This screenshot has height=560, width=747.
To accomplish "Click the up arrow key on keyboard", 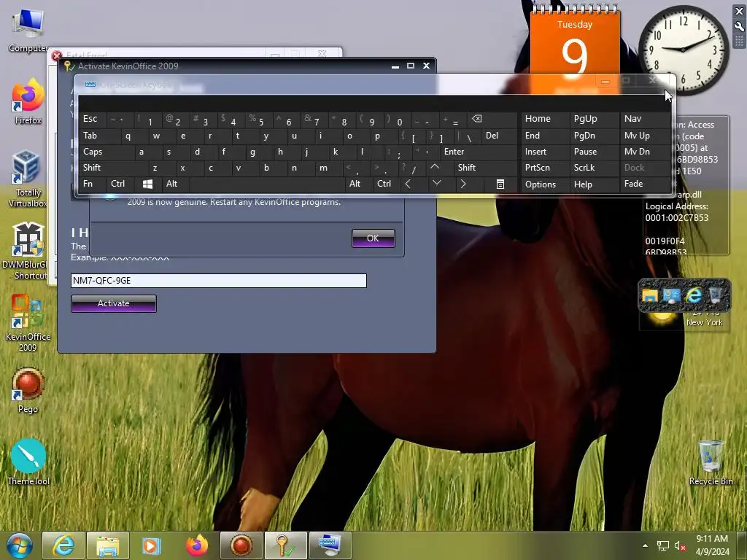I will 435,167.
